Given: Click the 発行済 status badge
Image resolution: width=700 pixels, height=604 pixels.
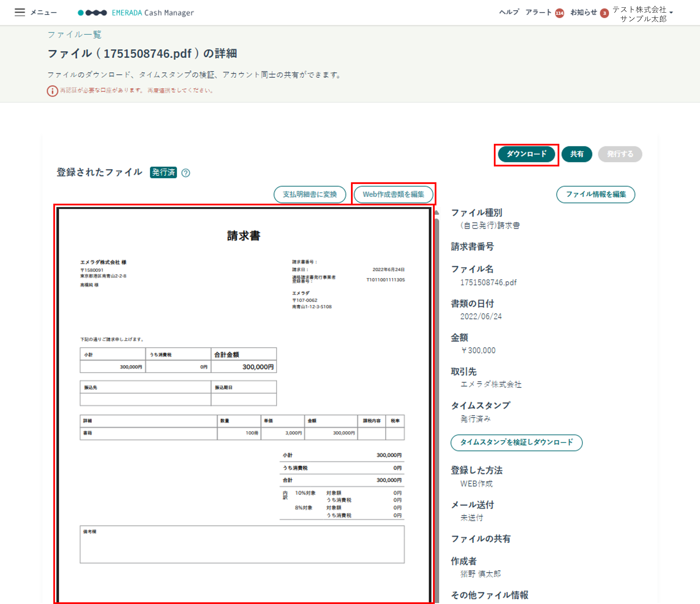Looking at the screenshot, I should tap(164, 172).
